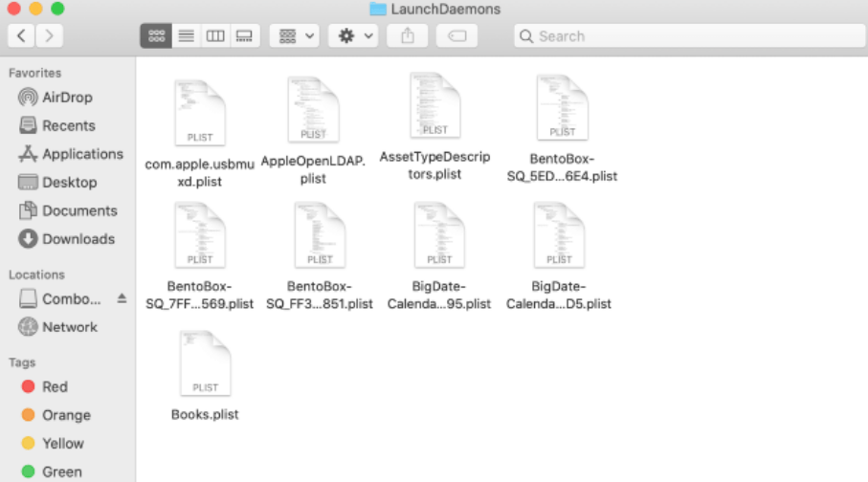Click the Recents sidebar icon
This screenshot has width=868, height=482.
[x=28, y=125]
